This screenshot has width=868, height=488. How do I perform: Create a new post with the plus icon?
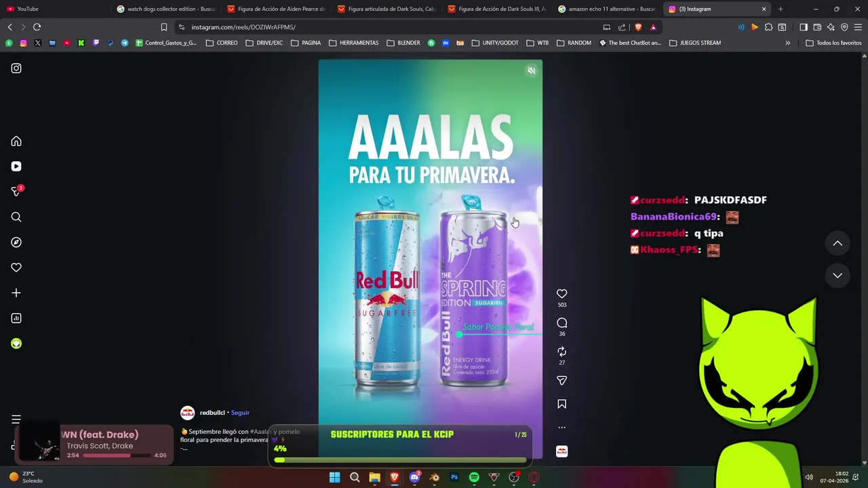pyautogui.click(x=16, y=293)
